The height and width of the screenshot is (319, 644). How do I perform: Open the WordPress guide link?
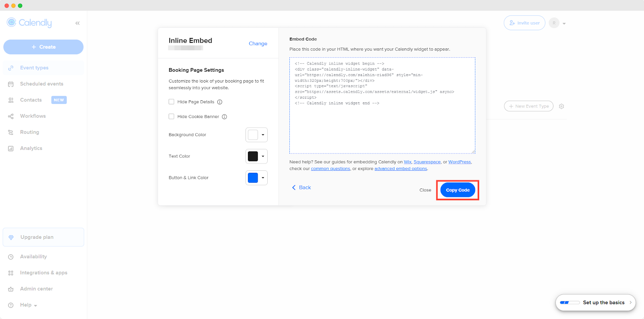[x=460, y=162]
